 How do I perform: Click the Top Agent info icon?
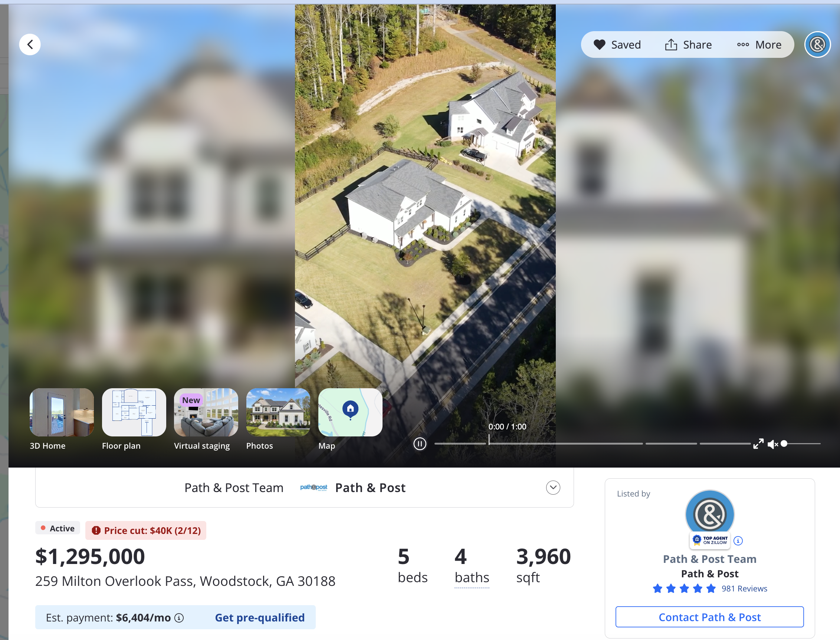[738, 541]
